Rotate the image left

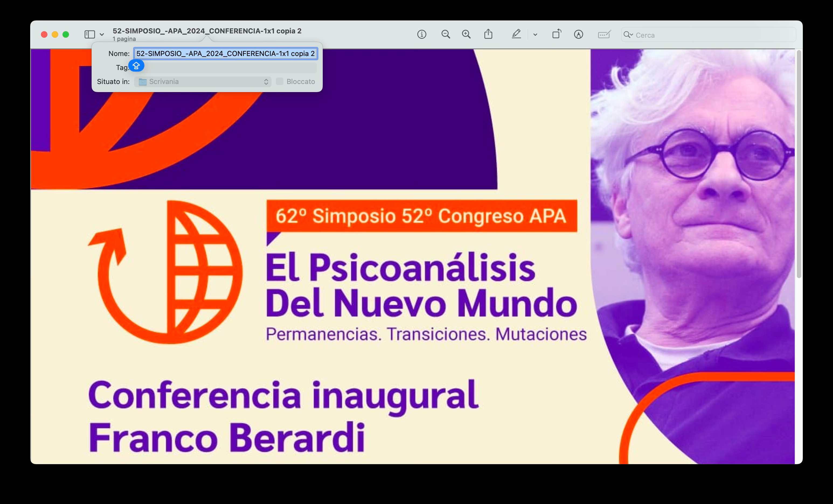pos(557,34)
